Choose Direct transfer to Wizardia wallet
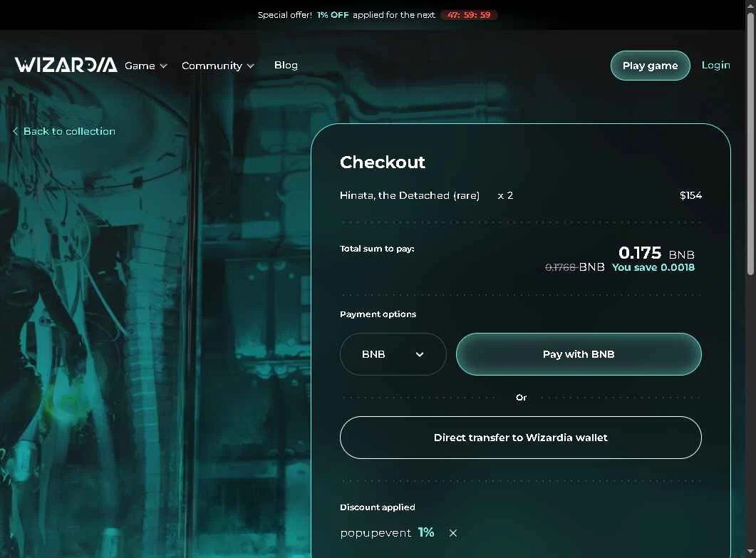Screen dimensions: 756x558 point(521,438)
